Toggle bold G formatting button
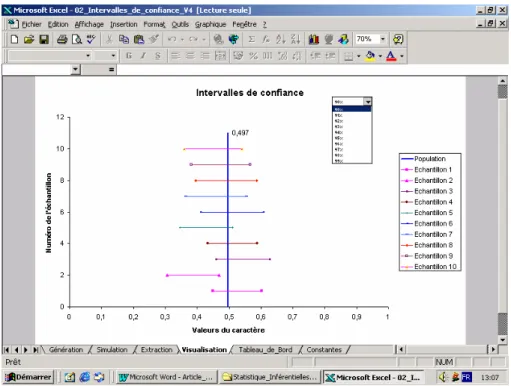 pyautogui.click(x=129, y=56)
